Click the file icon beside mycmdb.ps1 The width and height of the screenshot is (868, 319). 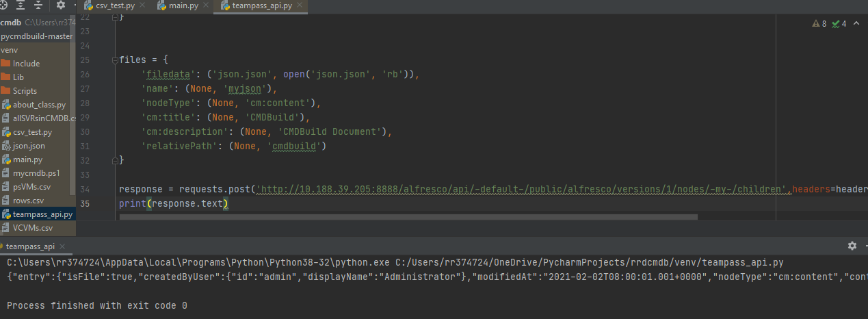coord(6,173)
